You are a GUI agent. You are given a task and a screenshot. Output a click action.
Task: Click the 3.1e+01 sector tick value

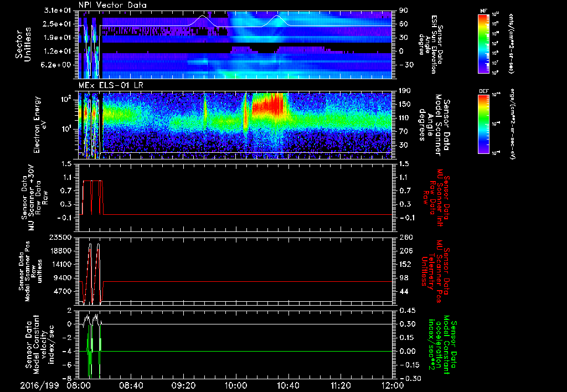(x=58, y=11)
